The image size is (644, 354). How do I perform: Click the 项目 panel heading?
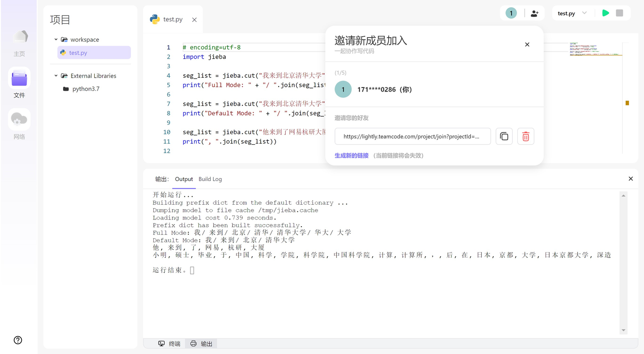60,20
